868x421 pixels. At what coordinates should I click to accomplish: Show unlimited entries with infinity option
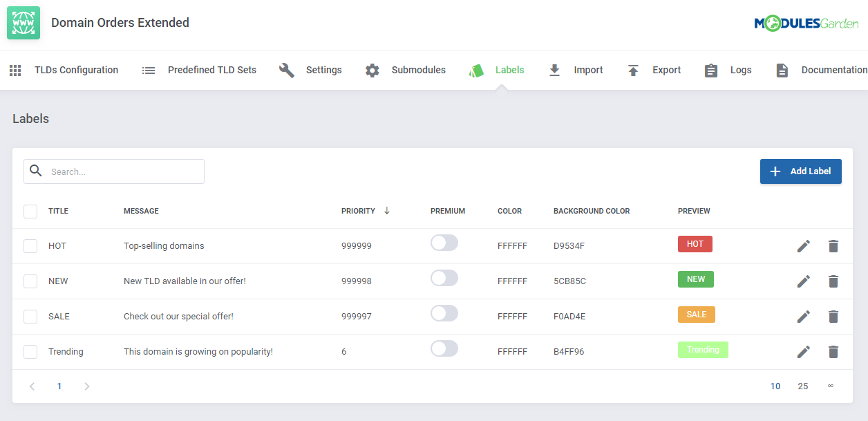coord(831,386)
